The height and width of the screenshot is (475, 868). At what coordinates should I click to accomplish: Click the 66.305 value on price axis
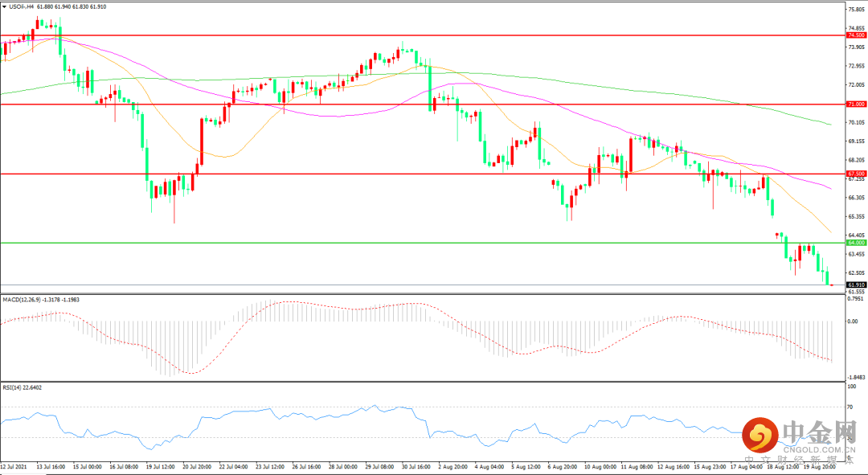(x=857, y=198)
